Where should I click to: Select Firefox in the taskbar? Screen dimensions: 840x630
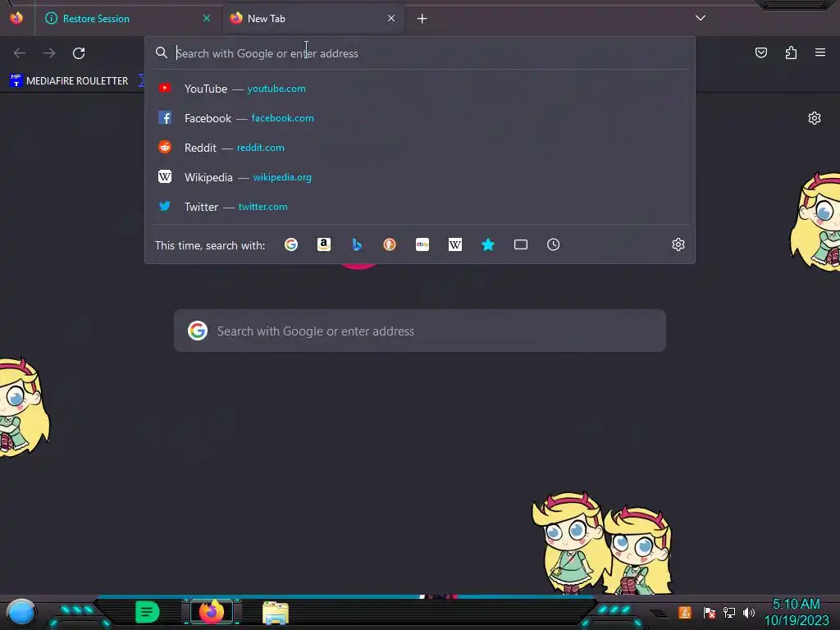[x=212, y=612]
